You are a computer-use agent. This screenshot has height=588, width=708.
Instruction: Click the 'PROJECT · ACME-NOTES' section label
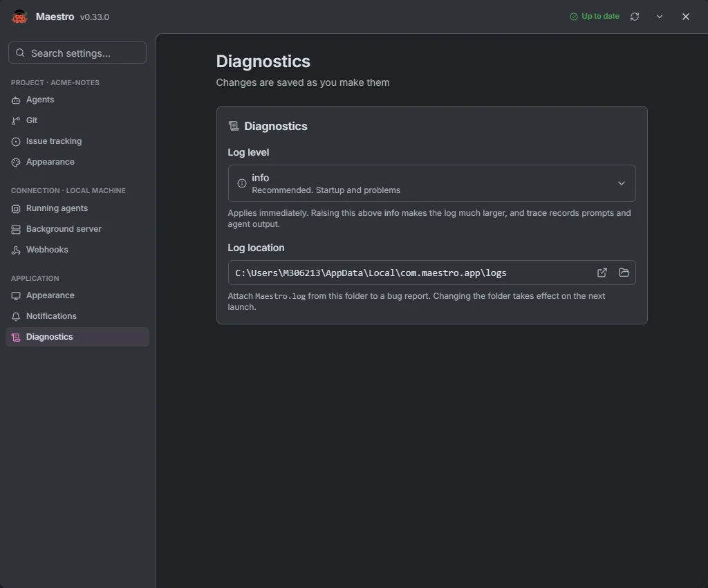pos(55,82)
